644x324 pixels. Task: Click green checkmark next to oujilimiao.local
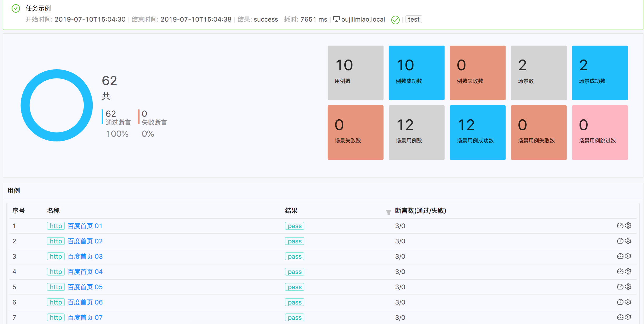(x=395, y=20)
